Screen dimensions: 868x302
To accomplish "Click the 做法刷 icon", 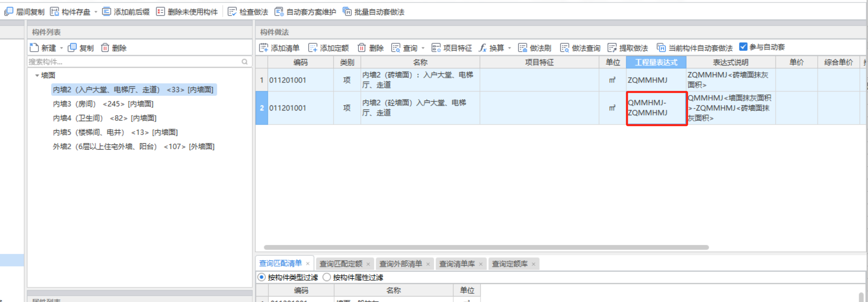I will [x=523, y=48].
